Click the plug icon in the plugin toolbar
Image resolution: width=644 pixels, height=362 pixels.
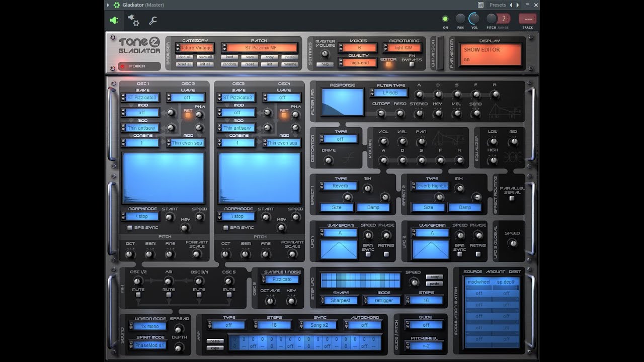tap(114, 20)
